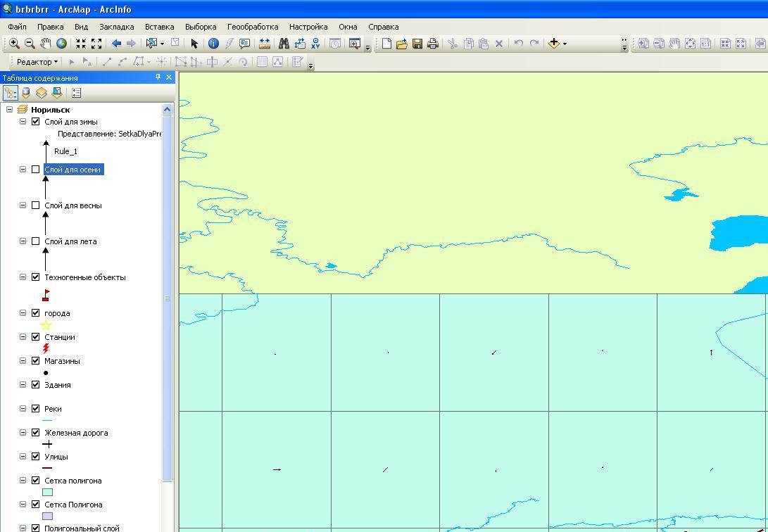Enable the Слой для осени layer checkbox

36,170
